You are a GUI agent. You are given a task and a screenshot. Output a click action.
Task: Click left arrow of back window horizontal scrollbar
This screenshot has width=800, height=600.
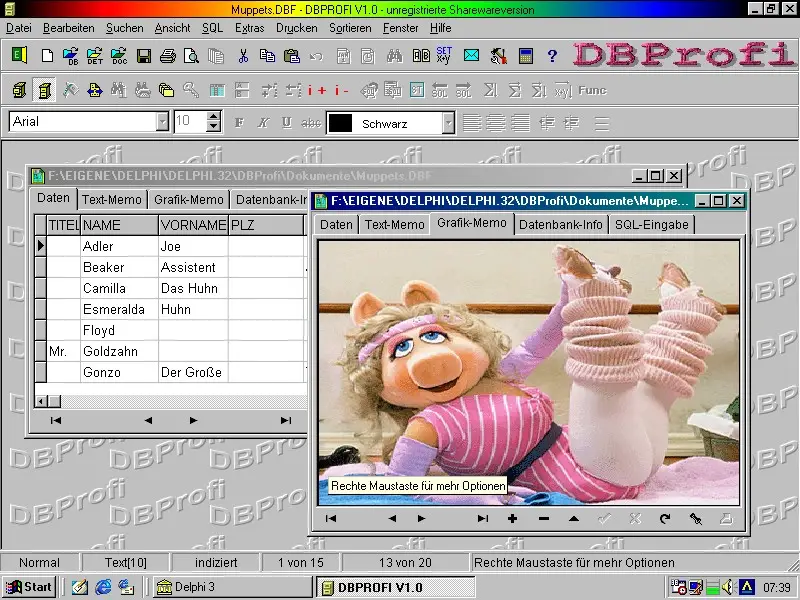click(41, 402)
